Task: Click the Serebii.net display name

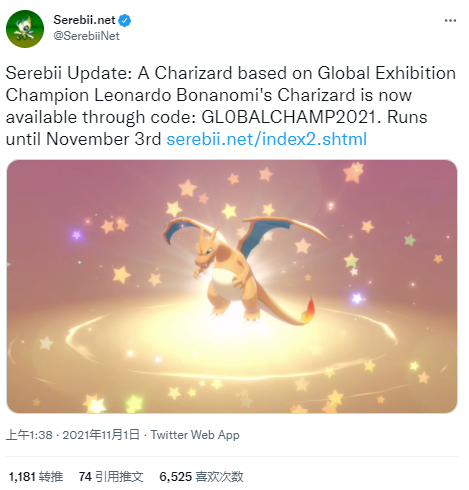Action: coord(84,20)
